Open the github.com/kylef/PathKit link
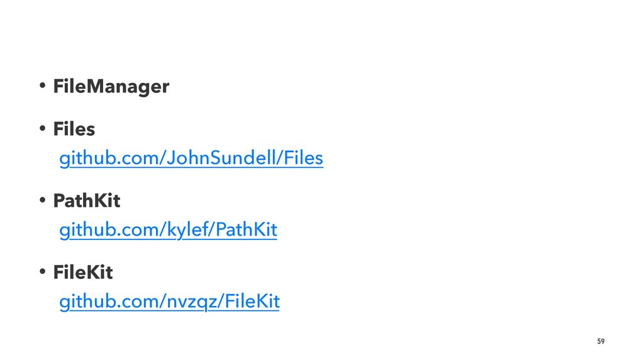Image resolution: width=644 pixels, height=362 pixels. (x=168, y=230)
